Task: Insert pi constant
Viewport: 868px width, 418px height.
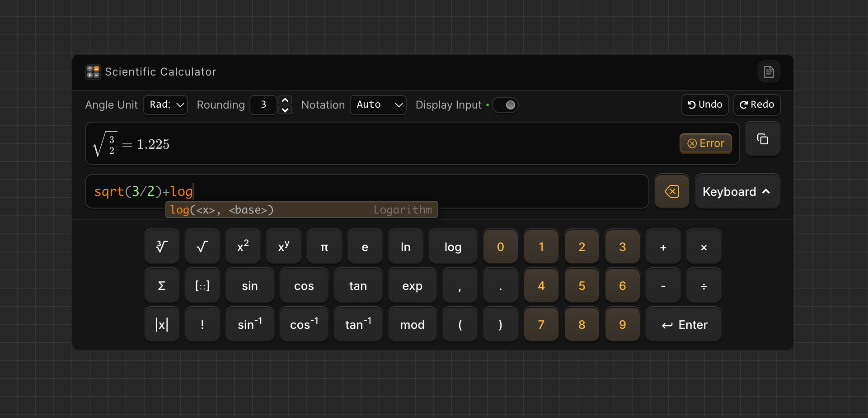Action: click(x=324, y=247)
